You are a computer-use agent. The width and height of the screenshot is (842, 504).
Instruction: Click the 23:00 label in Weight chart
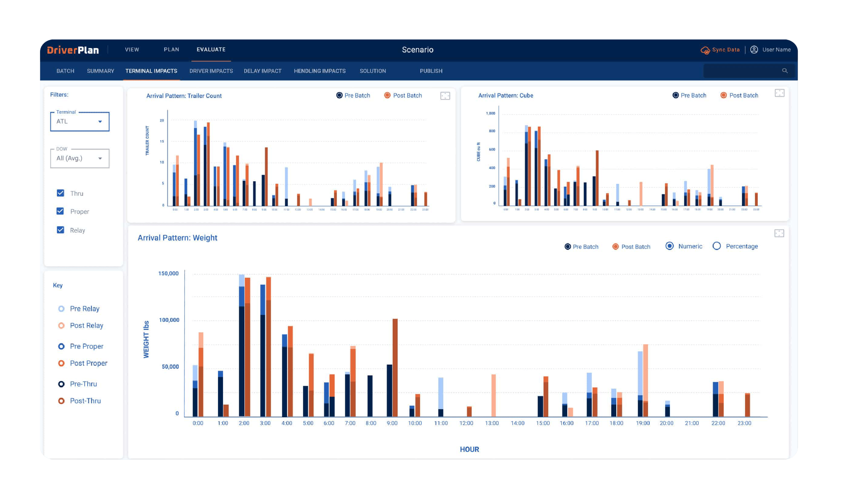pyautogui.click(x=744, y=423)
